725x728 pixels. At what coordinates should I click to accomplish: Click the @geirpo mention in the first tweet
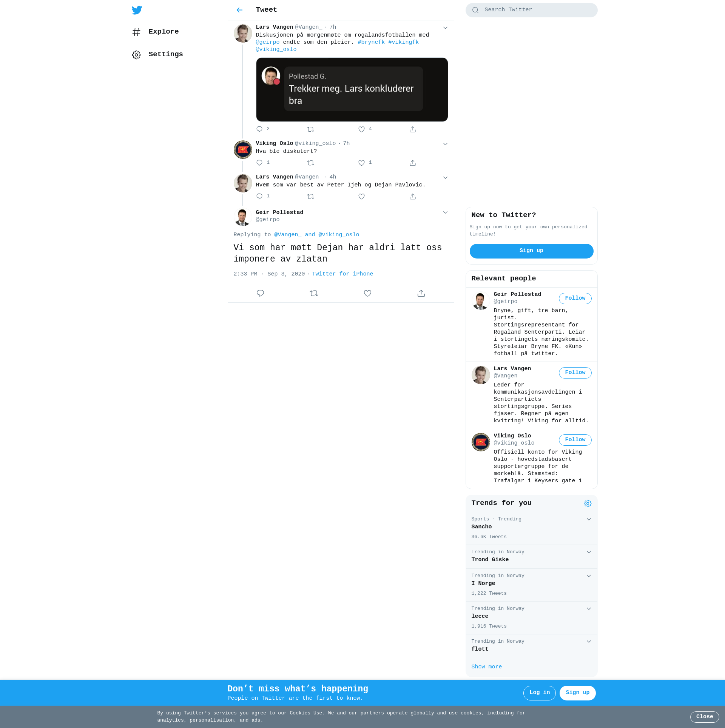(x=268, y=42)
